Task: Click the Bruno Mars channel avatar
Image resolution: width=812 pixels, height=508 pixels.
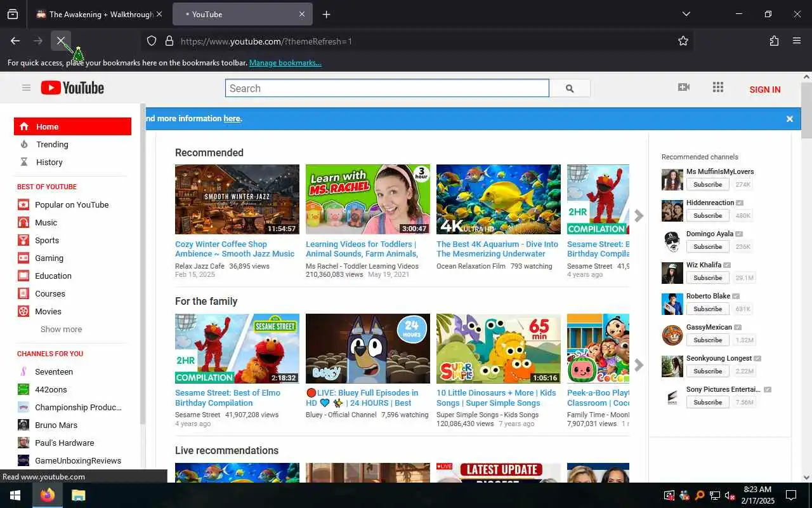Action: coord(23,425)
